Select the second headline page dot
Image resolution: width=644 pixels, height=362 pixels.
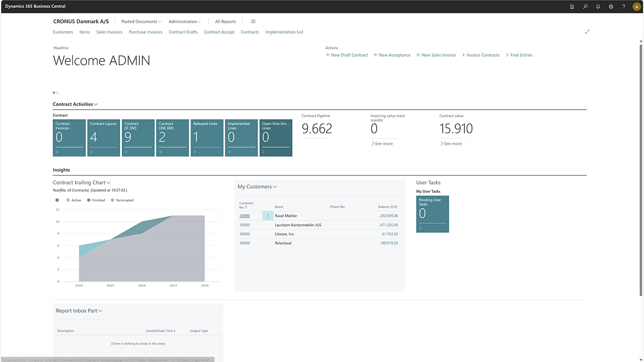57,93
